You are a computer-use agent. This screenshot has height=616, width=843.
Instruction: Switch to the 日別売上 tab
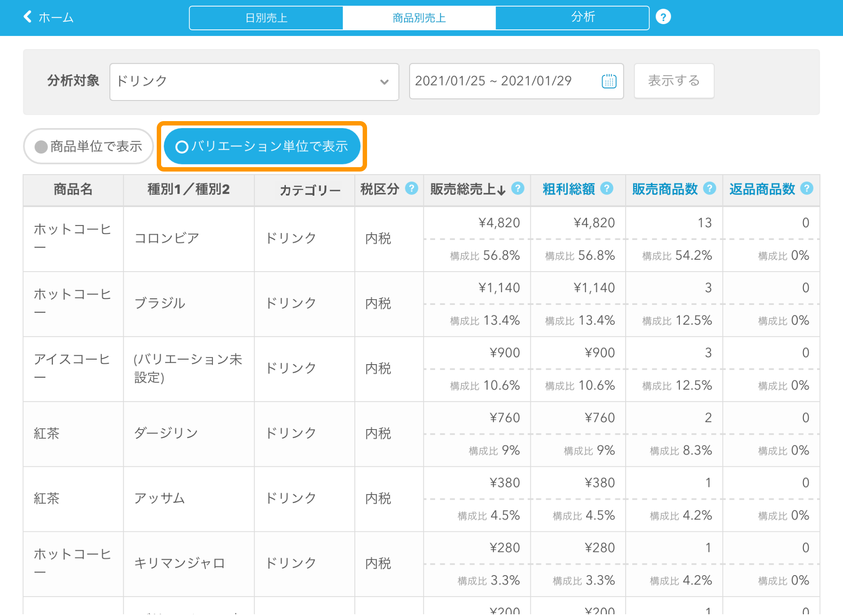click(x=266, y=18)
